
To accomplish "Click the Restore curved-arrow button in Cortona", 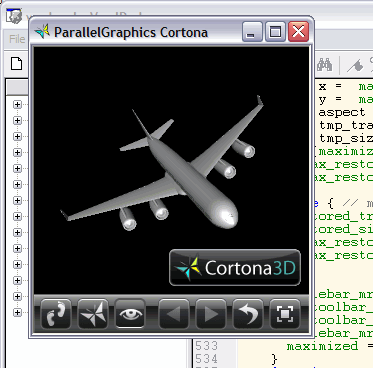I will [248, 314].
